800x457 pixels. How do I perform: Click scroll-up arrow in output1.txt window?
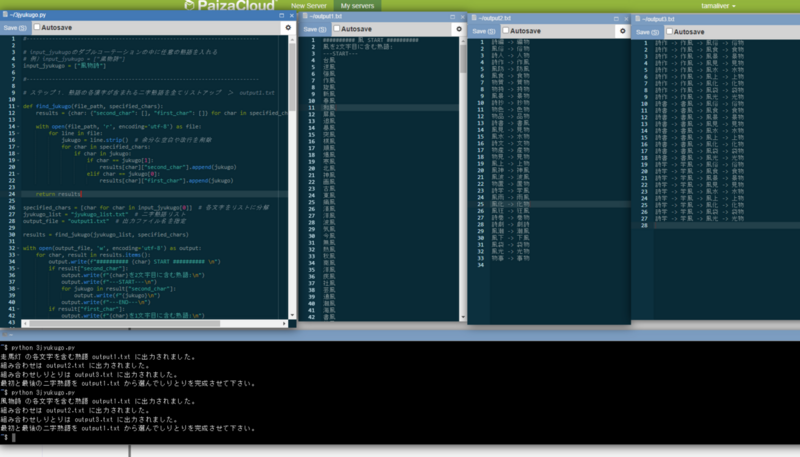(x=463, y=41)
